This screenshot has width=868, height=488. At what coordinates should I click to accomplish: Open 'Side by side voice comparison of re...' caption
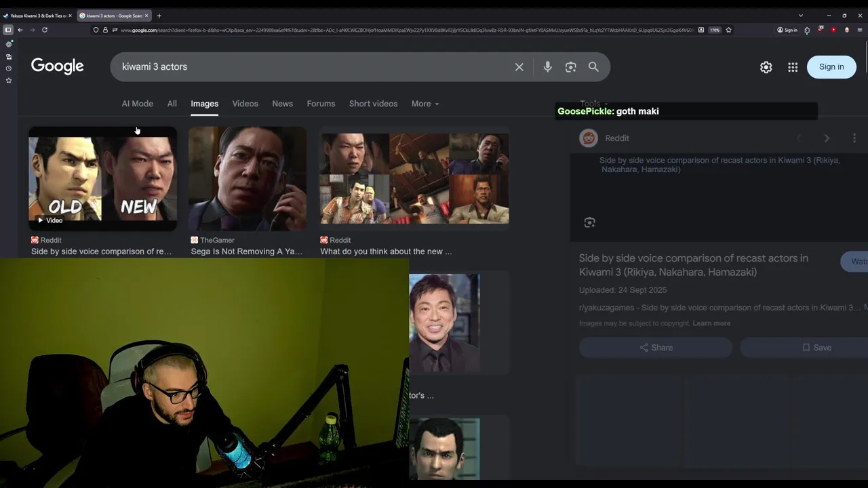102,251
